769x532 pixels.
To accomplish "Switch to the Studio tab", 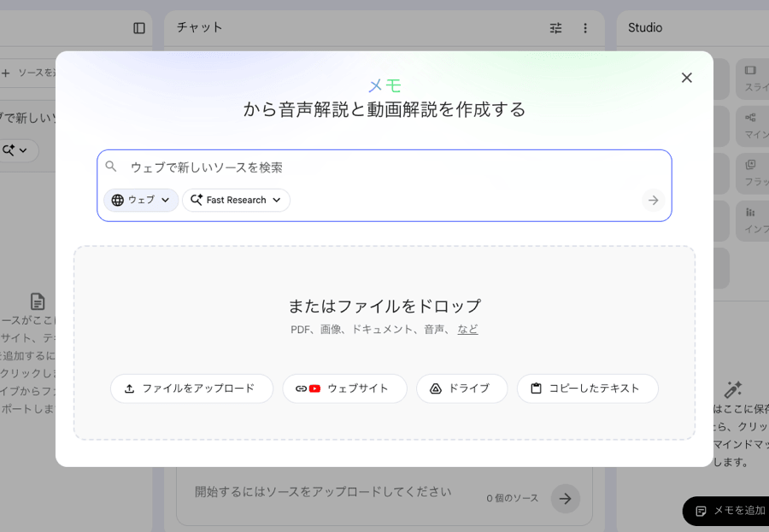I will (644, 27).
